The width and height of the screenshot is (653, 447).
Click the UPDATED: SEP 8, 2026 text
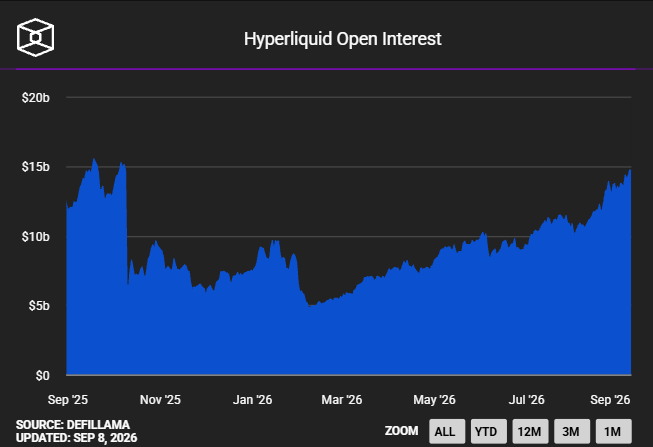tap(77, 438)
